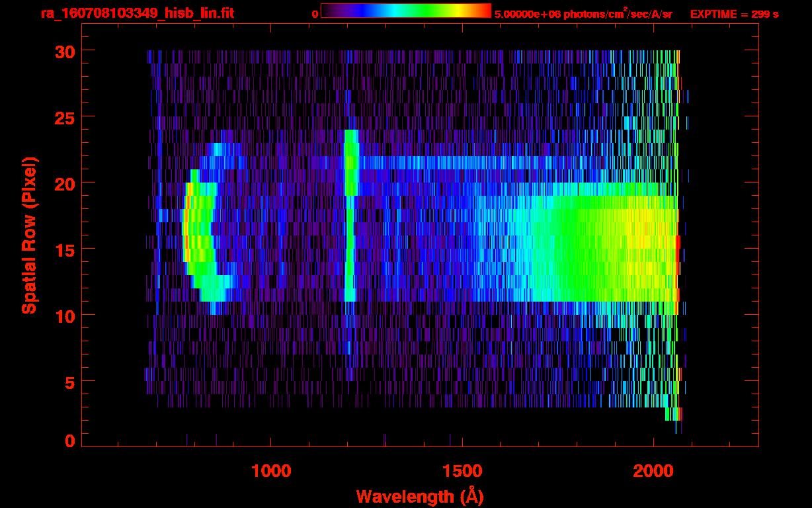
Task: Click the Wavelength (Å) axis title
Action: click(420, 495)
